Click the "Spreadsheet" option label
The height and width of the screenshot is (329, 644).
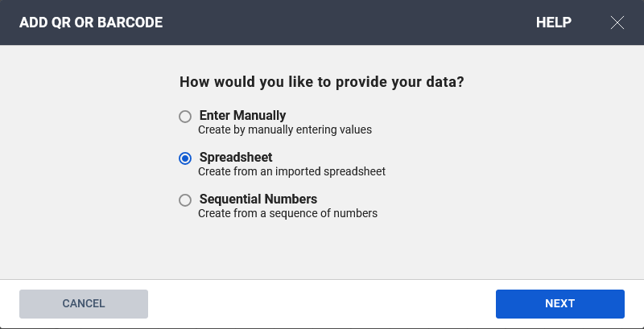[236, 157]
